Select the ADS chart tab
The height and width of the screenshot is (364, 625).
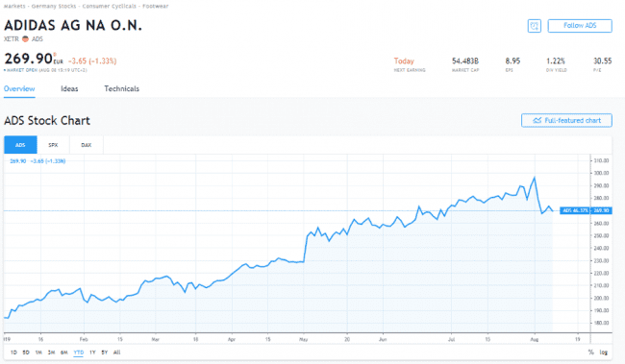[20, 145]
